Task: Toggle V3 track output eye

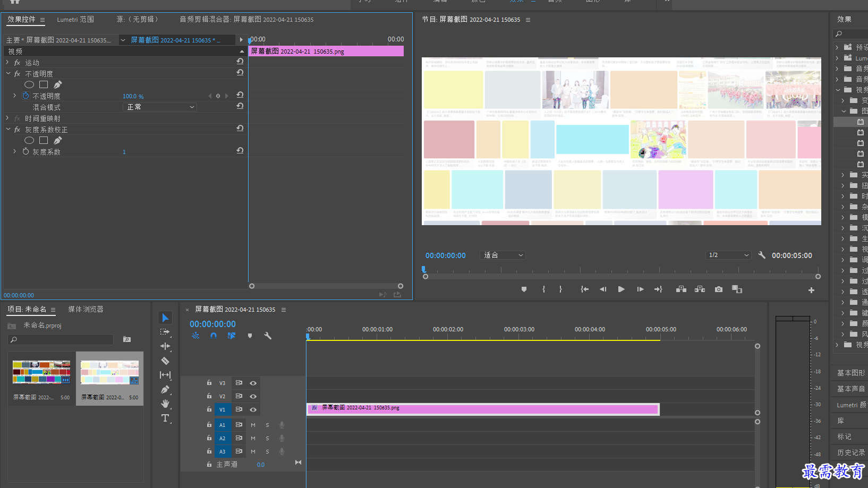Action: 253,383
